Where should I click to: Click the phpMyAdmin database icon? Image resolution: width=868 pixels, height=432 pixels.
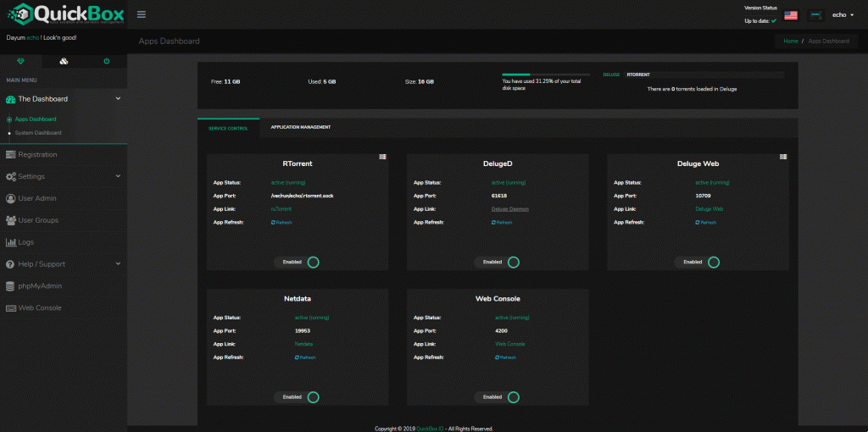(x=10, y=286)
